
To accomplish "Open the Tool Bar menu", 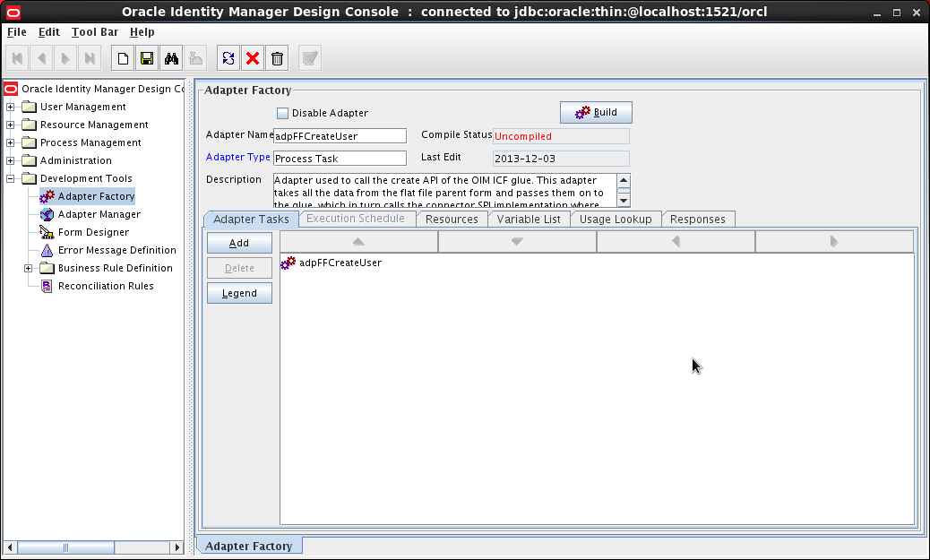I will 95,32.
